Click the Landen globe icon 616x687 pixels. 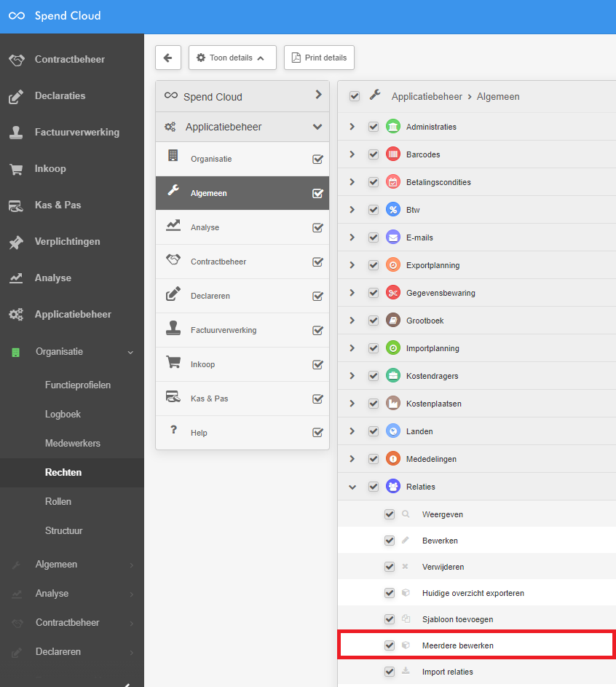[x=393, y=431]
